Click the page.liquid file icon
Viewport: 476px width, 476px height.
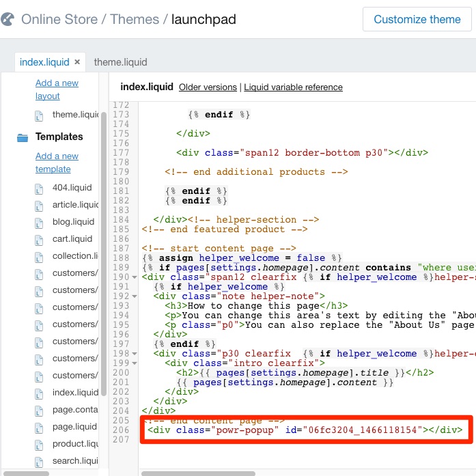tap(38, 428)
